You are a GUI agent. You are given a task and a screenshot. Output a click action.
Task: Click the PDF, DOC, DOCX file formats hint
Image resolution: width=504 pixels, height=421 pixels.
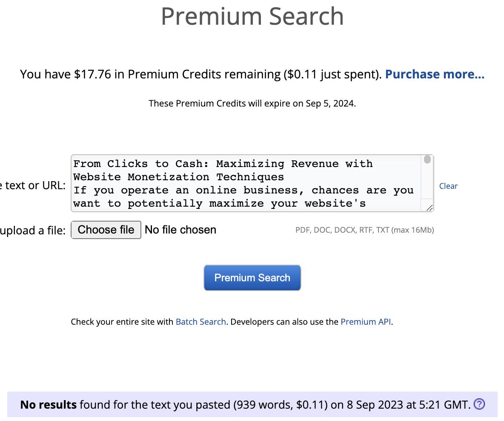coord(364,230)
